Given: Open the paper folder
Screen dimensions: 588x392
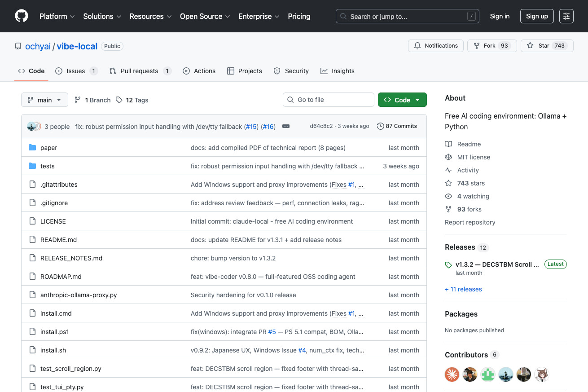Looking at the screenshot, I should (x=48, y=148).
